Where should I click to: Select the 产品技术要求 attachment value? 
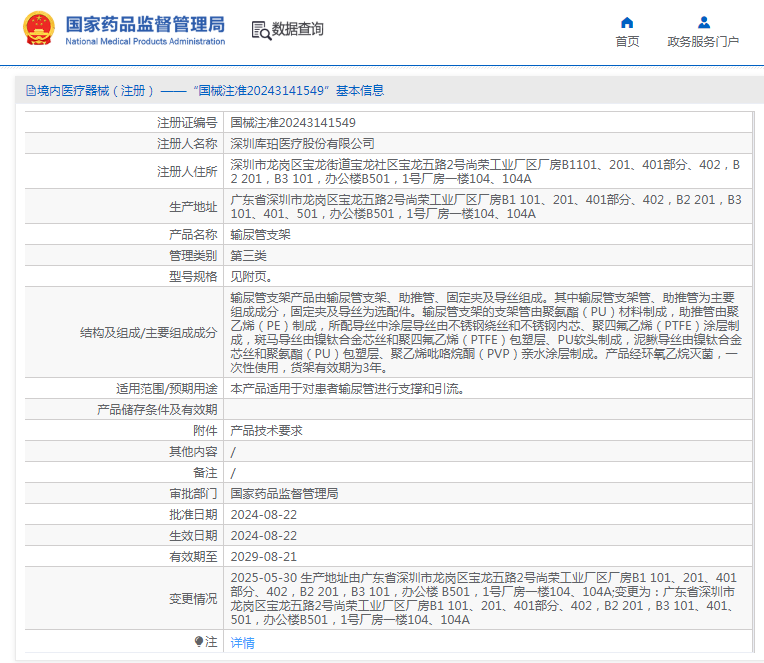click(x=267, y=431)
